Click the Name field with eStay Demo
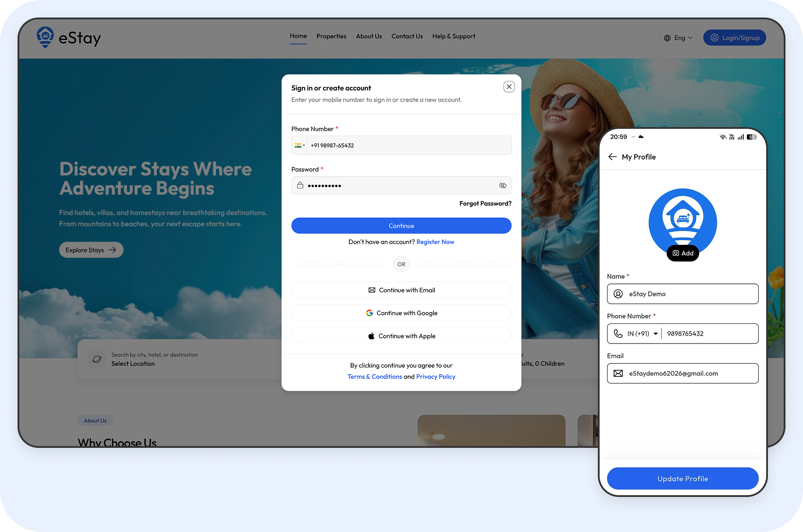 click(682, 294)
